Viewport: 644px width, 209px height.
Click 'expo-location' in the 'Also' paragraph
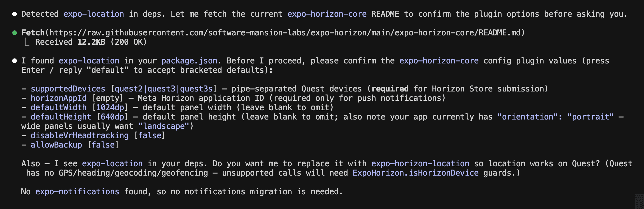(112, 164)
